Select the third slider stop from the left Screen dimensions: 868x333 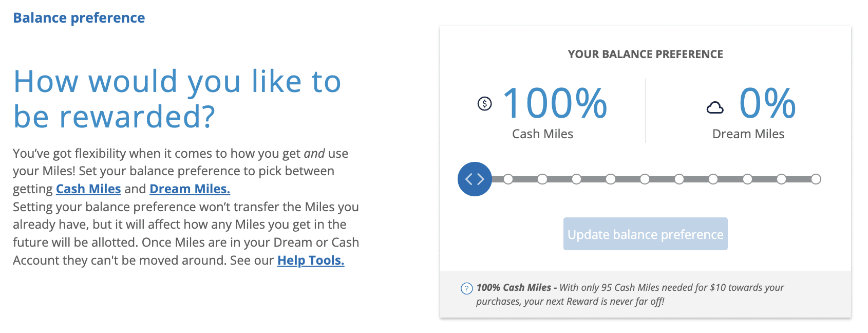(576, 179)
